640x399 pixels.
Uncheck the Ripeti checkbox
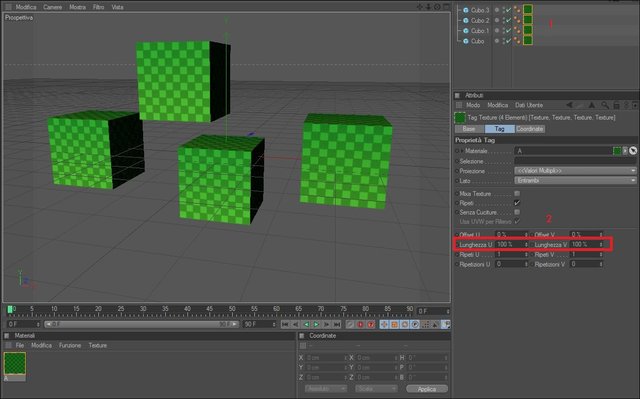(x=517, y=203)
